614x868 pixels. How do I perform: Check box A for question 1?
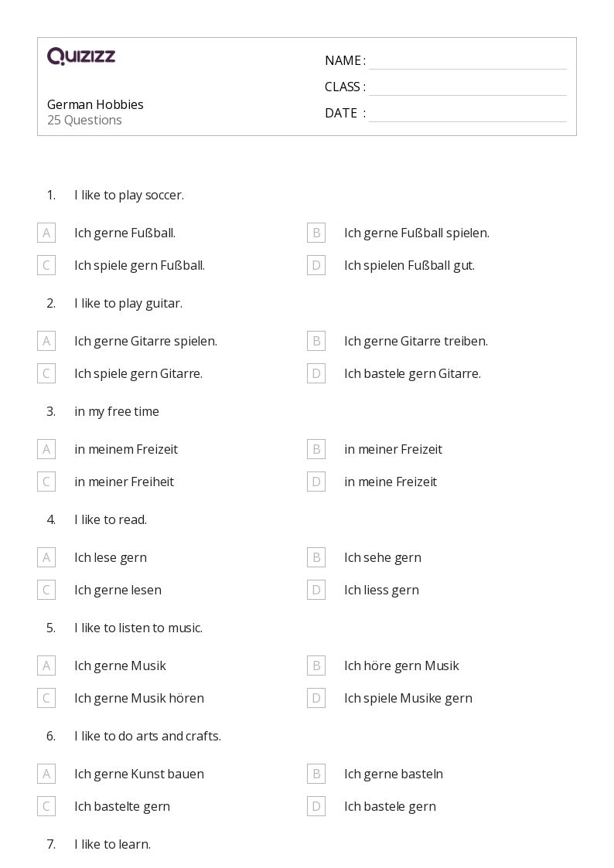click(x=46, y=233)
